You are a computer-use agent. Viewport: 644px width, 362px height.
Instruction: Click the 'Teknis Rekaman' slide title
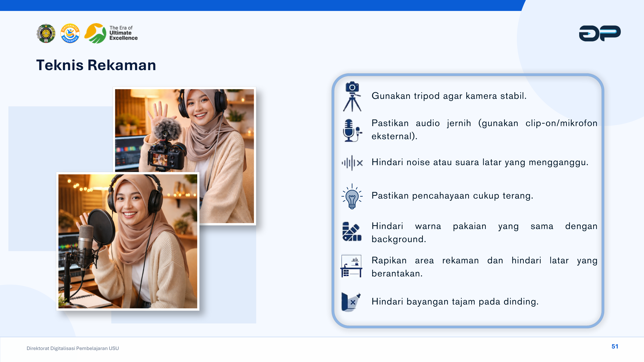[x=96, y=65]
